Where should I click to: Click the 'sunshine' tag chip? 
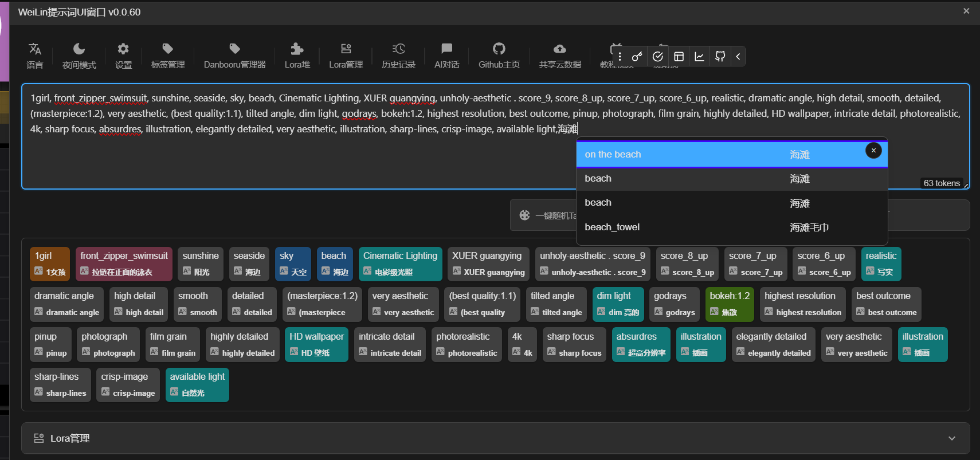pyautogui.click(x=201, y=264)
